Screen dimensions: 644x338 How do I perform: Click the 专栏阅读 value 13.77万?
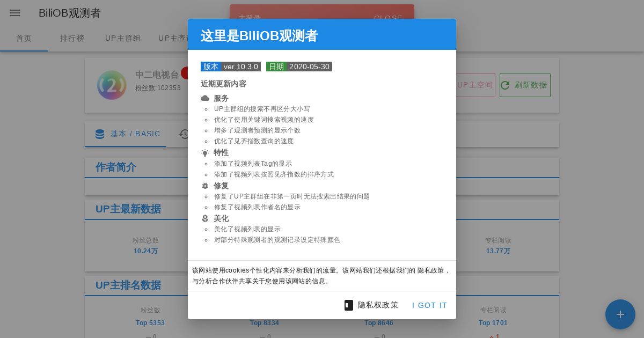(499, 251)
